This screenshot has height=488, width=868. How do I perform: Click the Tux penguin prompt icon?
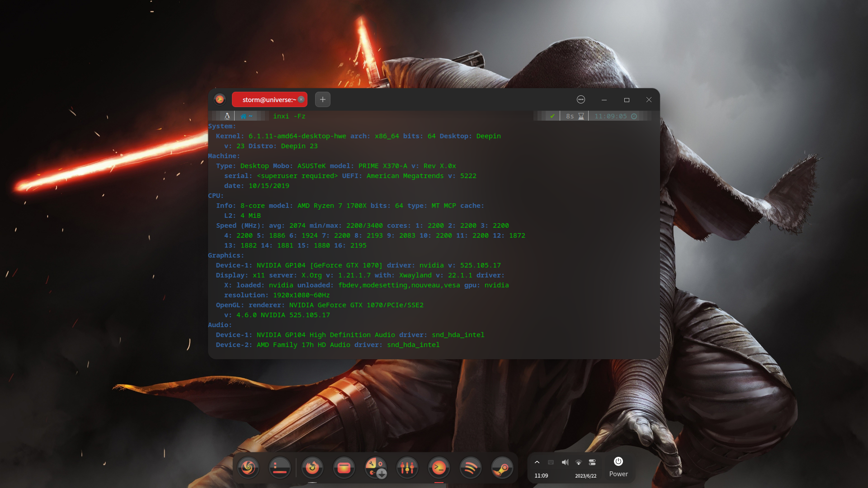click(x=227, y=116)
